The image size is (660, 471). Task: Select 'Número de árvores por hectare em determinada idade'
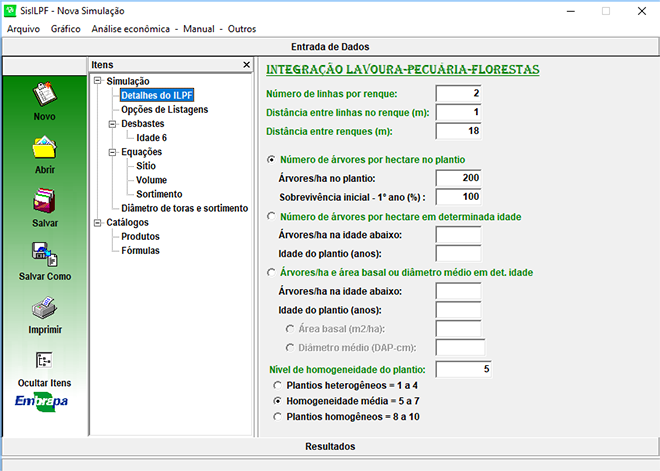pyautogui.click(x=271, y=216)
